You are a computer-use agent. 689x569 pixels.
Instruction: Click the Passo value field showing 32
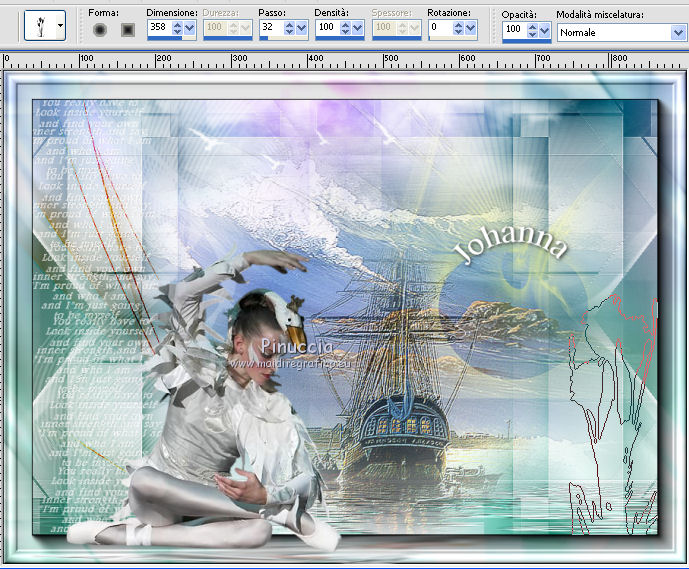point(272,27)
